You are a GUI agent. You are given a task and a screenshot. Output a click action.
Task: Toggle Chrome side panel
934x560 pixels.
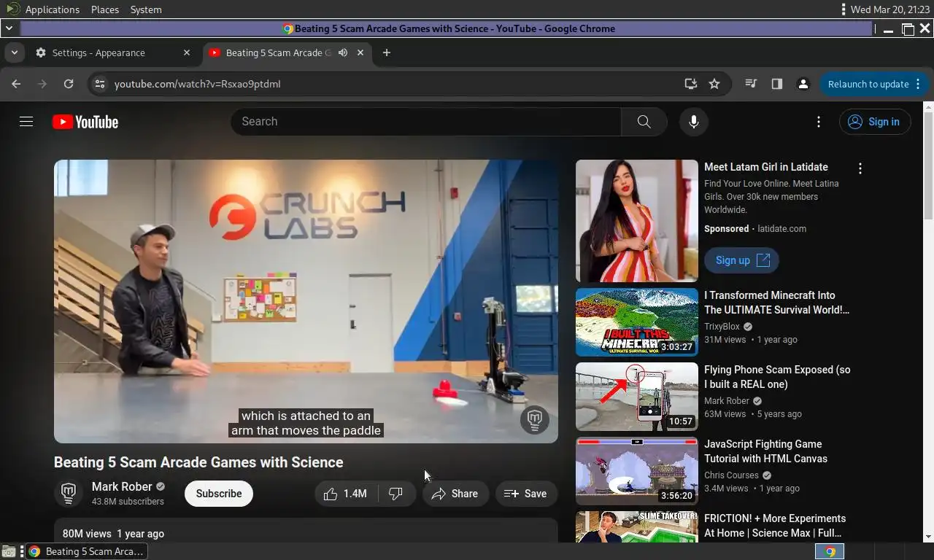pyautogui.click(x=776, y=84)
